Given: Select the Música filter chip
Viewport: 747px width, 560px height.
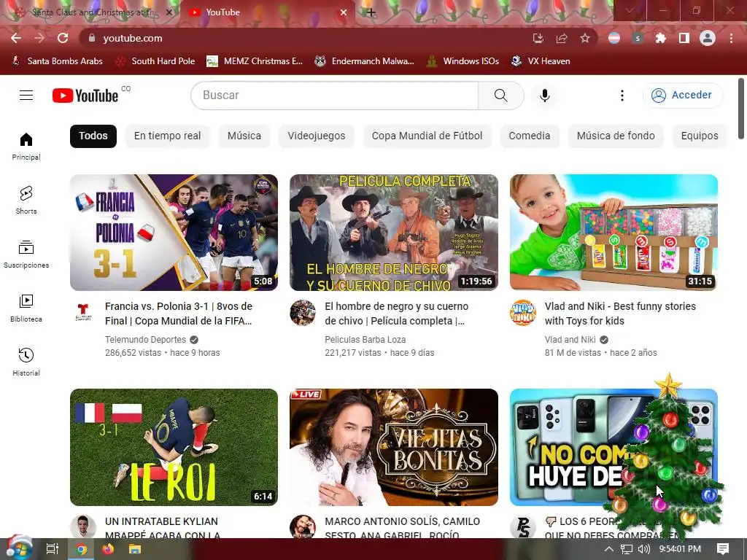Looking at the screenshot, I should 244,136.
